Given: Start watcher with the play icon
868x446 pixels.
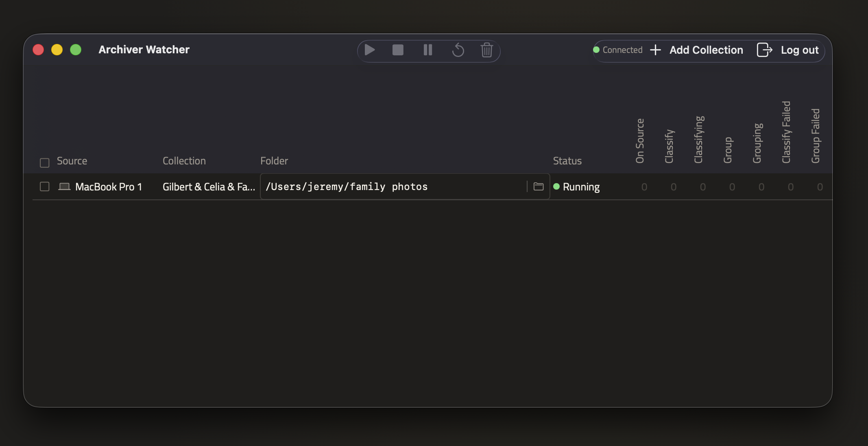Looking at the screenshot, I should (x=370, y=50).
